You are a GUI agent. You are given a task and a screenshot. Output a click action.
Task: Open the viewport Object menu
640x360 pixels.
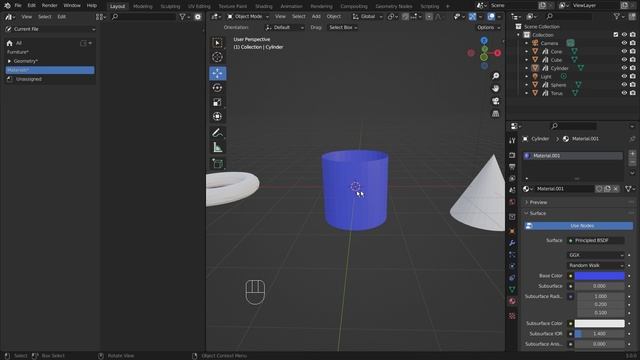click(333, 17)
